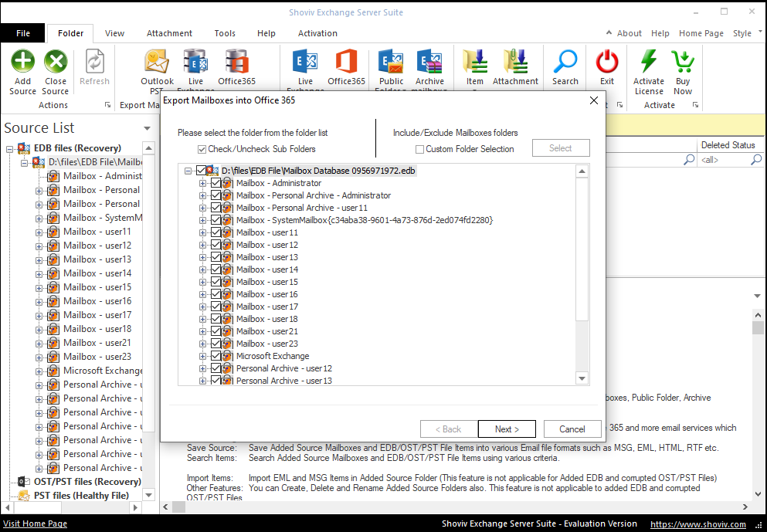This screenshot has width=767, height=532.
Task: Open the Source List panel dropdown arrow
Action: coord(147,129)
